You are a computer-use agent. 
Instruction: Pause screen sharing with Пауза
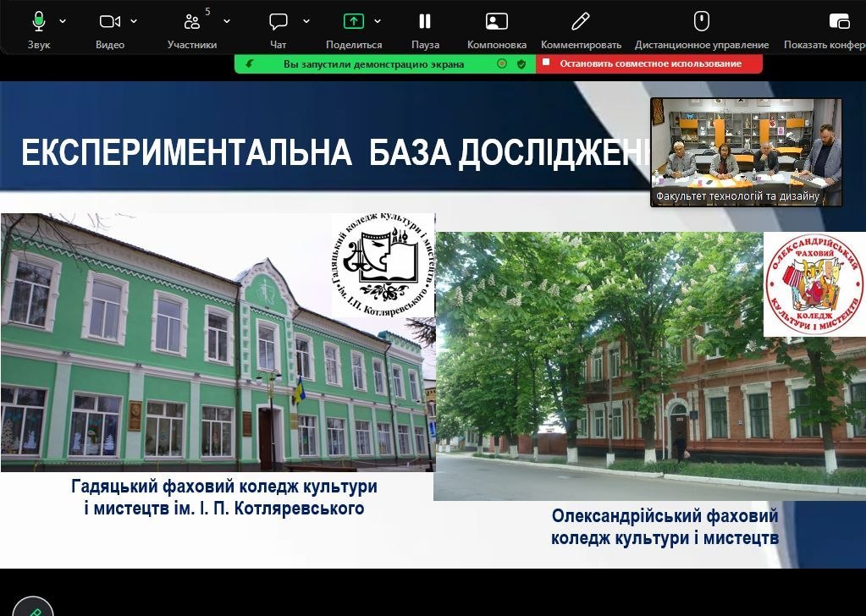(425, 22)
